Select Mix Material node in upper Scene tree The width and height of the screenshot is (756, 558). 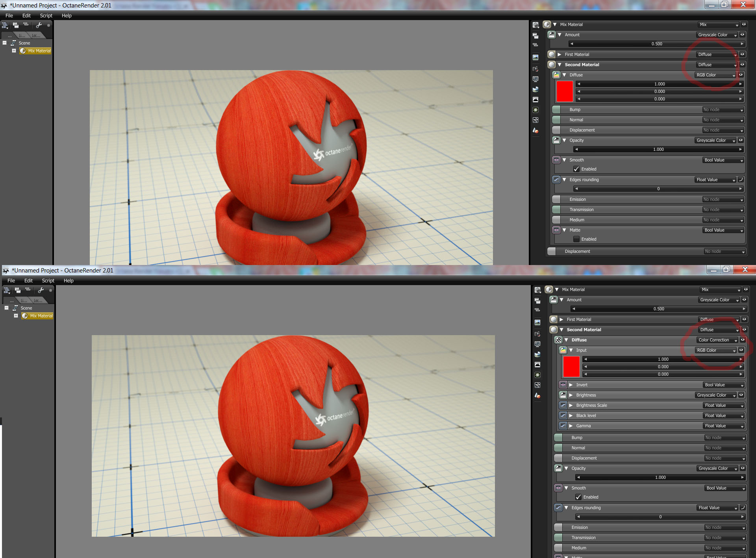tap(39, 51)
